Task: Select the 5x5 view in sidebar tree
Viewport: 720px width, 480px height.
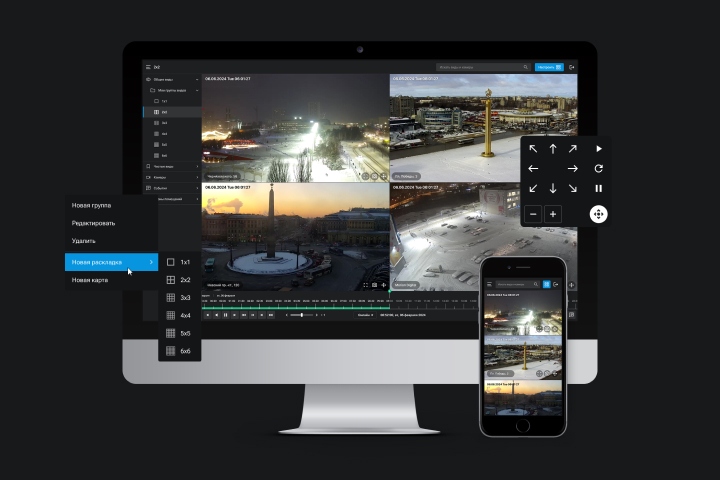Action: coord(172,145)
